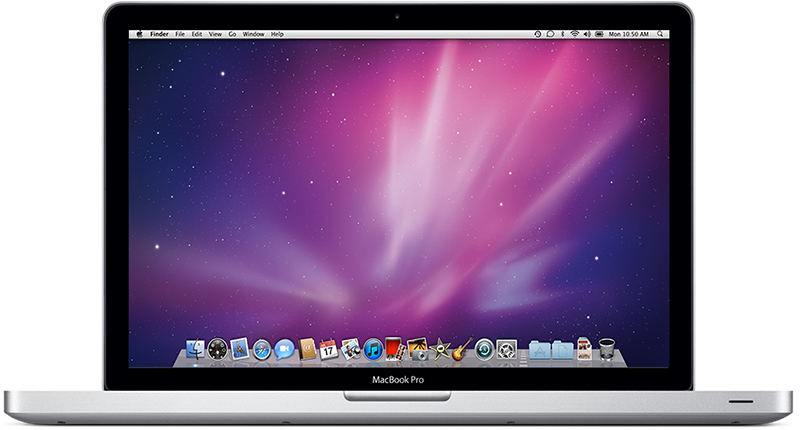
Task: Open Finder from the dock
Action: pos(195,349)
